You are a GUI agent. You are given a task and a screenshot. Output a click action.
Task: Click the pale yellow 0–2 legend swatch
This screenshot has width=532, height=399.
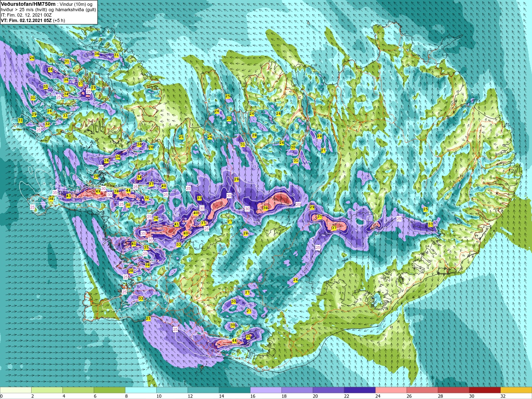click(x=16, y=390)
